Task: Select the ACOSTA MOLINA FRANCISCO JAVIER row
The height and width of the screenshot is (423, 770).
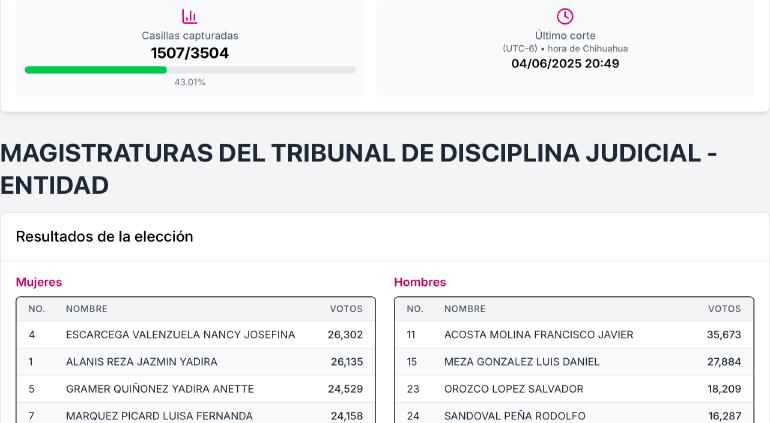Action: (x=538, y=335)
